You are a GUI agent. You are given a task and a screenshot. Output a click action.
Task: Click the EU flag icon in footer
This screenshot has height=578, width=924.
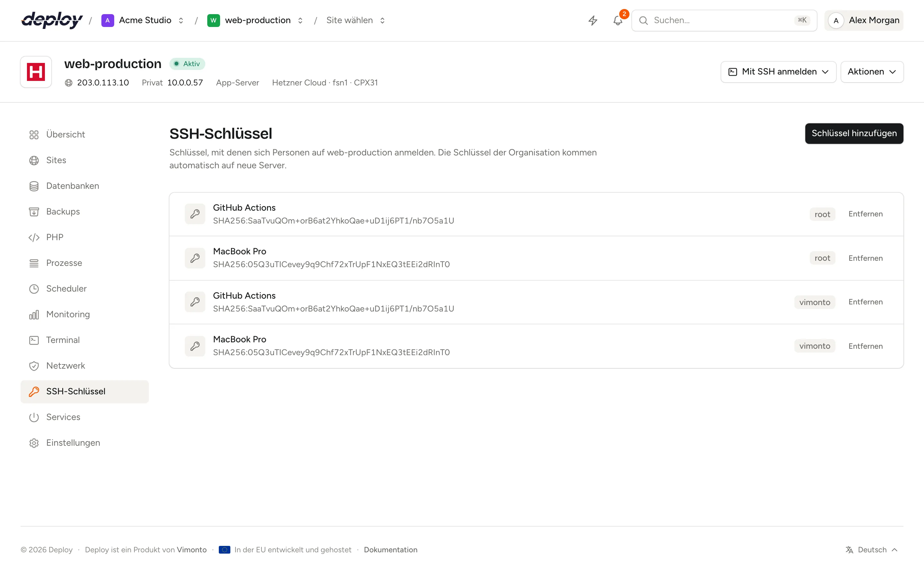point(225,550)
